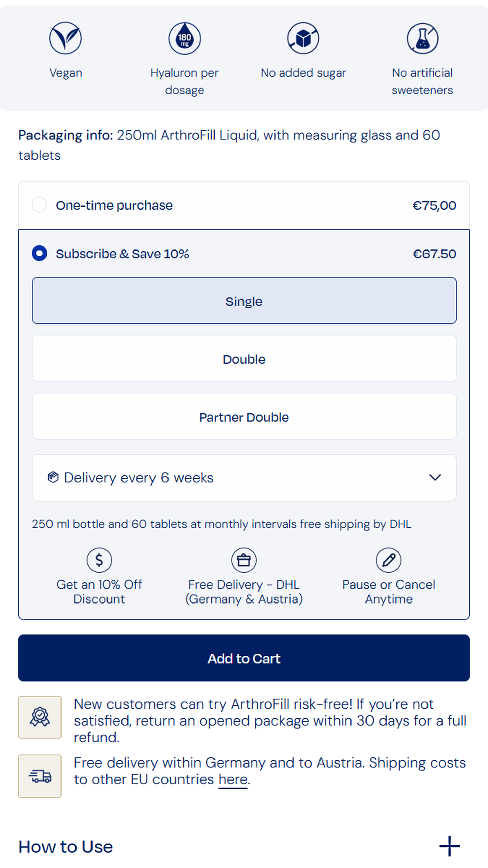Click the delivery frequency chevron arrow

pyautogui.click(x=435, y=477)
